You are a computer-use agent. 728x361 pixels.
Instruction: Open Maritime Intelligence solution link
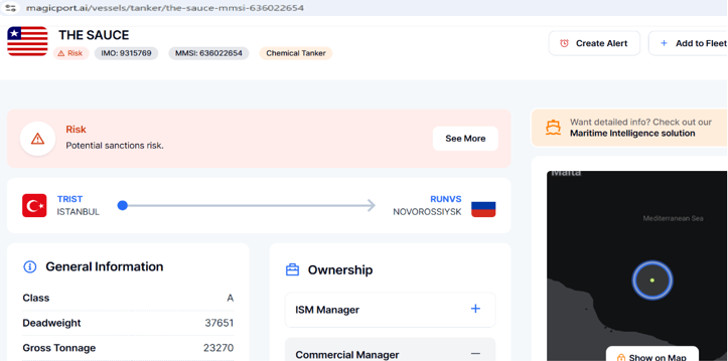[x=632, y=134]
